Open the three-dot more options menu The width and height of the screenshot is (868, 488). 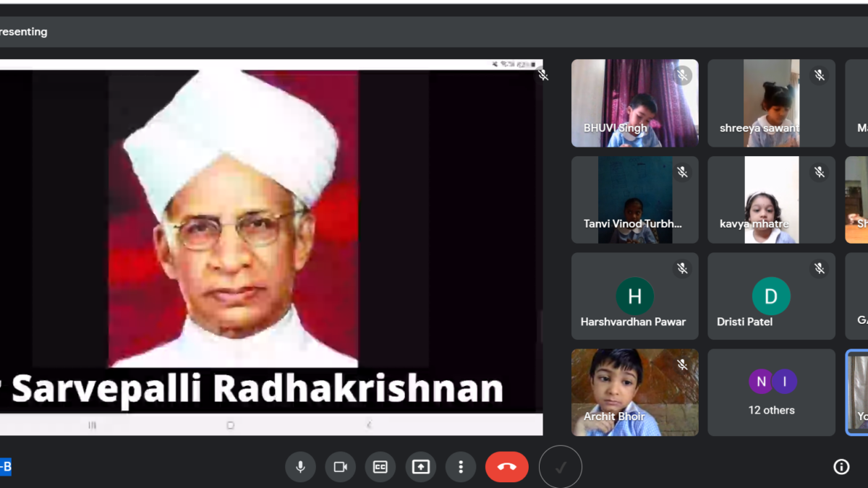(460, 467)
